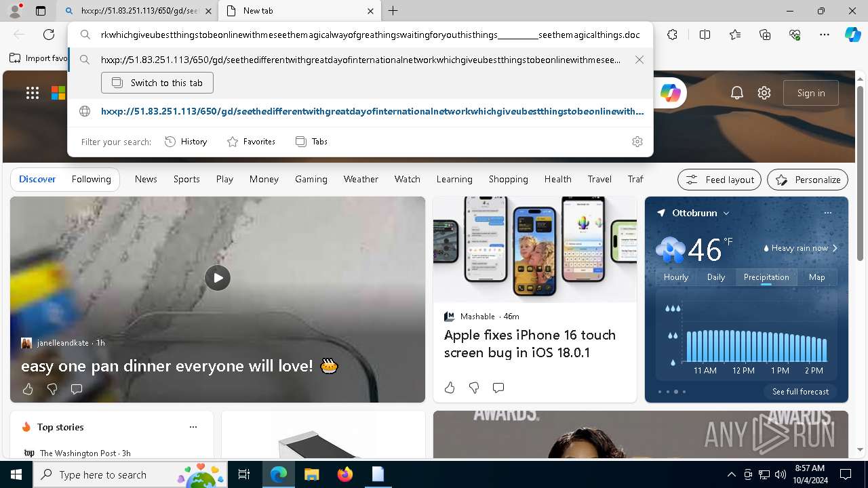Like the Apple iPhone 16 article
This screenshot has height=488, width=868.
coord(450,388)
